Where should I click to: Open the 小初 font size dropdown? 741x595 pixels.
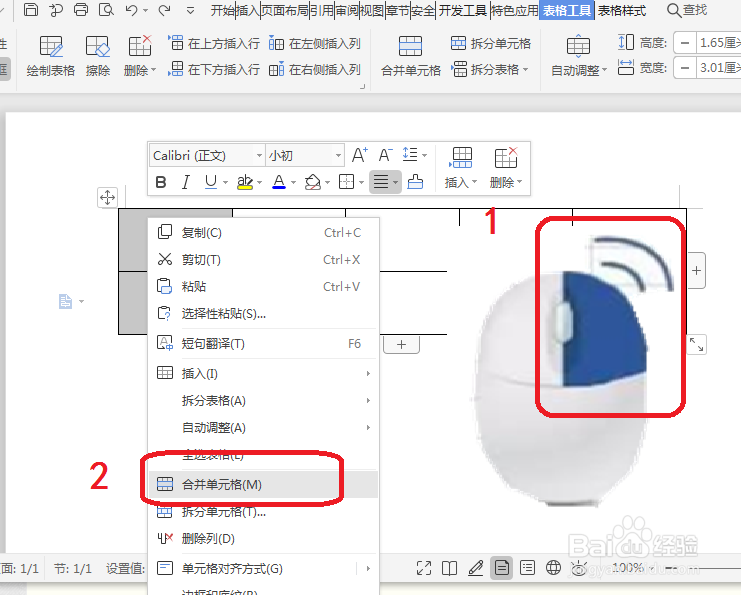tap(338, 155)
